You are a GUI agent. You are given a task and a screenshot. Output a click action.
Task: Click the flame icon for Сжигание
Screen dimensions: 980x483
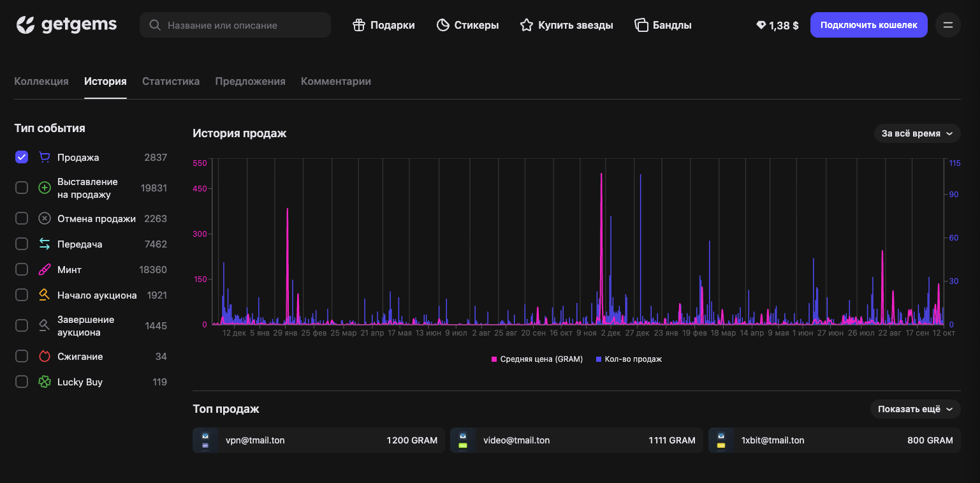pos(45,356)
